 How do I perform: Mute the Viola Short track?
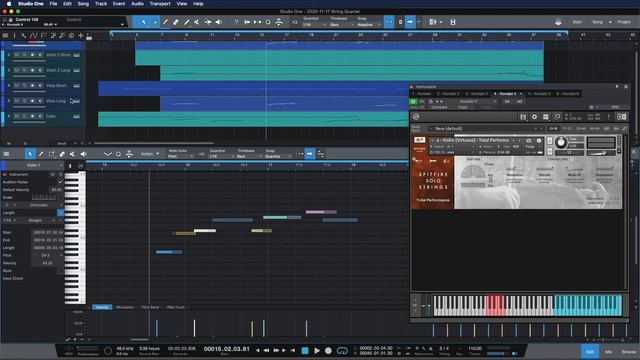[17, 86]
